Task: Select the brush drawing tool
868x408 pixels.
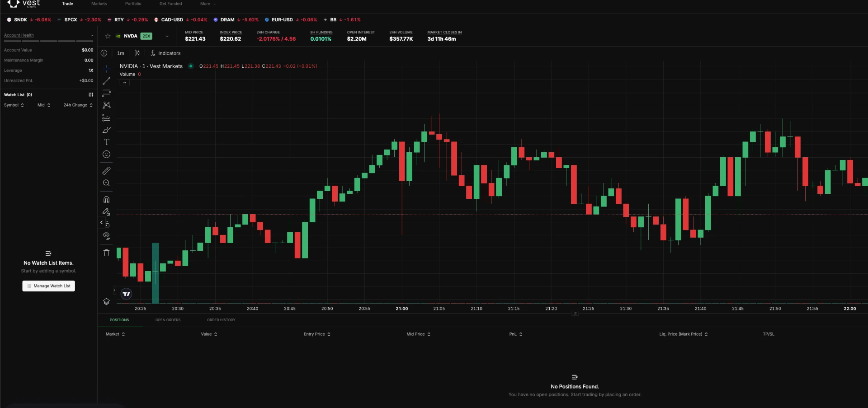Action: point(107,130)
